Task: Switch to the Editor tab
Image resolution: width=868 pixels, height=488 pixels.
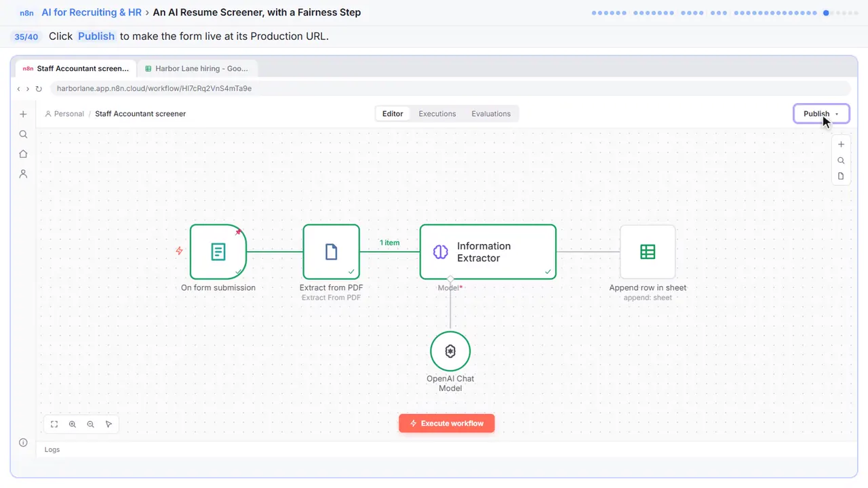Action: click(393, 114)
